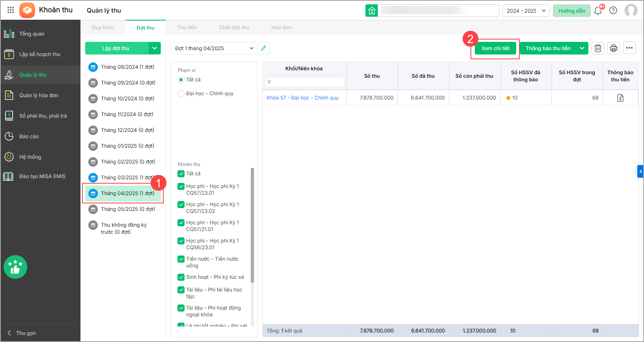
Task: Click the home icon beside school name
Action: click(371, 11)
